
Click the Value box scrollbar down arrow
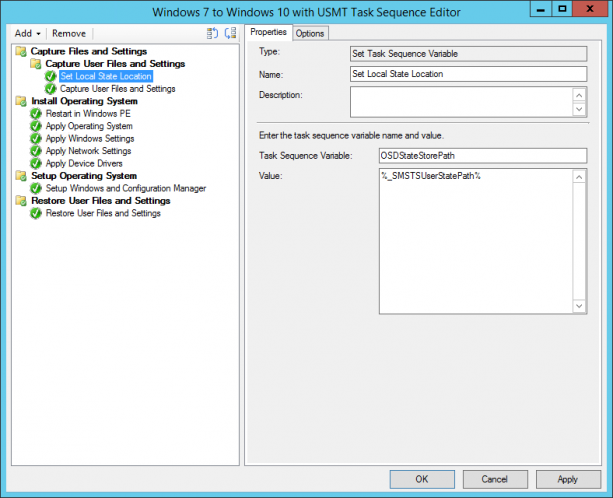coord(580,307)
